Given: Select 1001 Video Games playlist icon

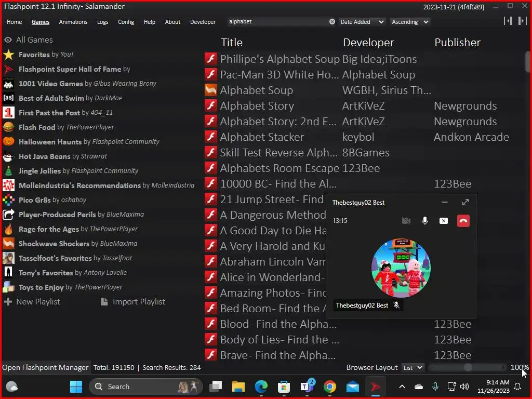Looking at the screenshot, I should pyautogui.click(x=8, y=84).
